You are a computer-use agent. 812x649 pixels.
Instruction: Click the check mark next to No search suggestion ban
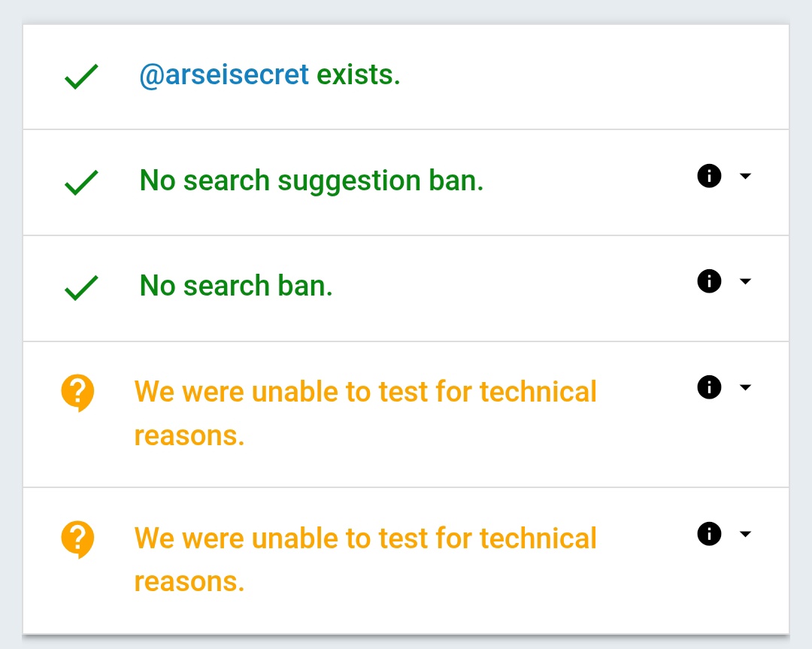[x=81, y=182]
